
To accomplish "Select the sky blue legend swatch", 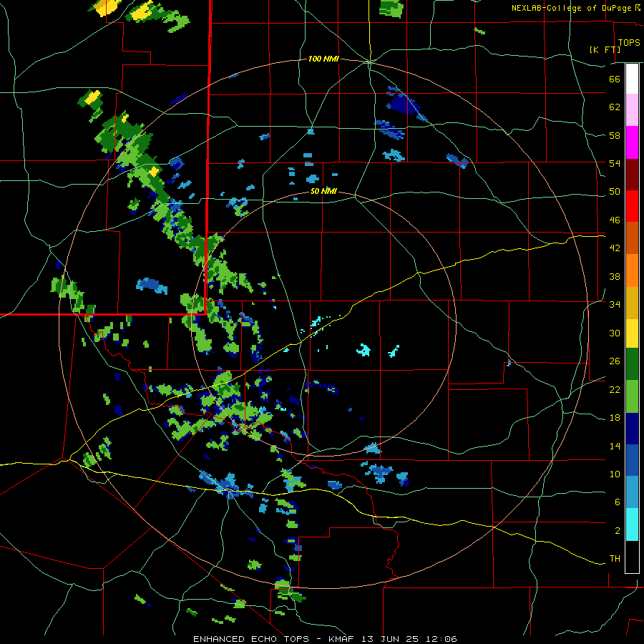I will 632,492.
